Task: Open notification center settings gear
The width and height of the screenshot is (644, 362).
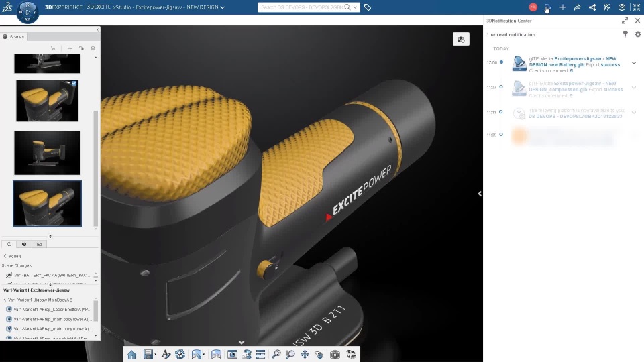Action: (638, 34)
